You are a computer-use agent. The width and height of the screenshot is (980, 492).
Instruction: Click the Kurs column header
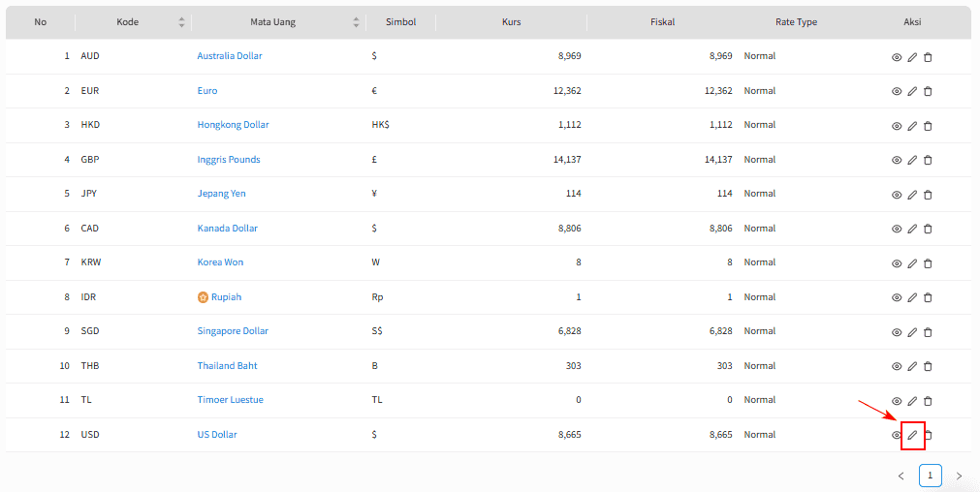[511, 22]
